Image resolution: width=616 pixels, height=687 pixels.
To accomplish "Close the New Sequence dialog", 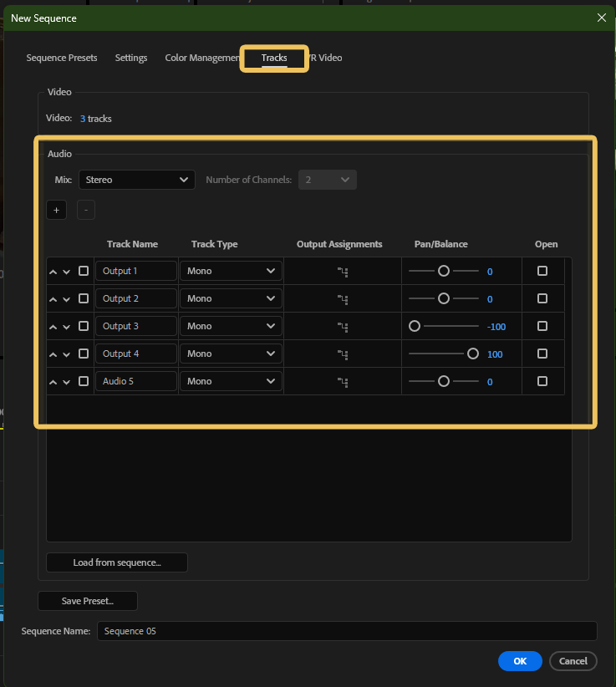I will click(602, 18).
